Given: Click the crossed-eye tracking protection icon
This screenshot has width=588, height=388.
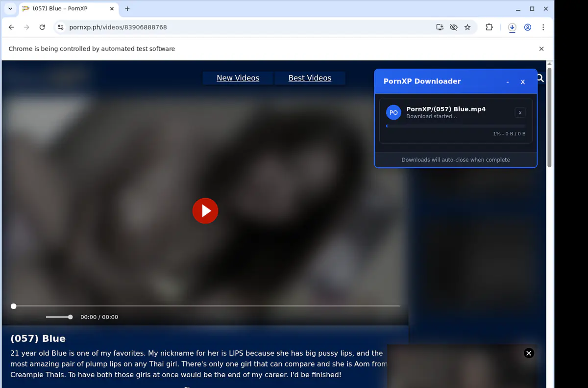Looking at the screenshot, I should click(x=453, y=27).
